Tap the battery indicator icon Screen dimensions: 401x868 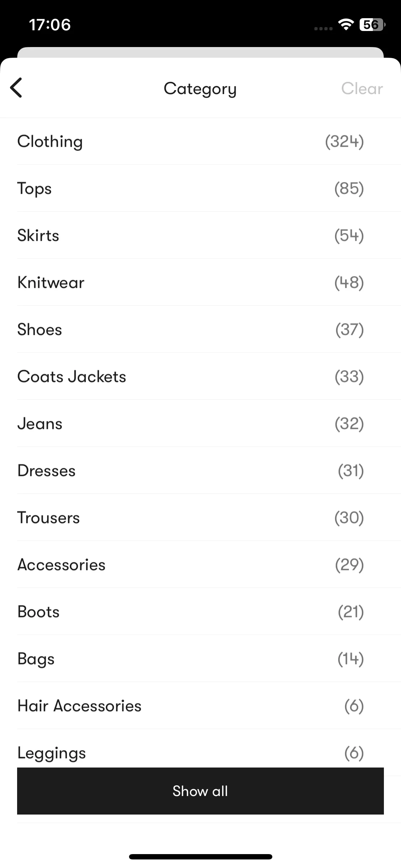tap(372, 25)
